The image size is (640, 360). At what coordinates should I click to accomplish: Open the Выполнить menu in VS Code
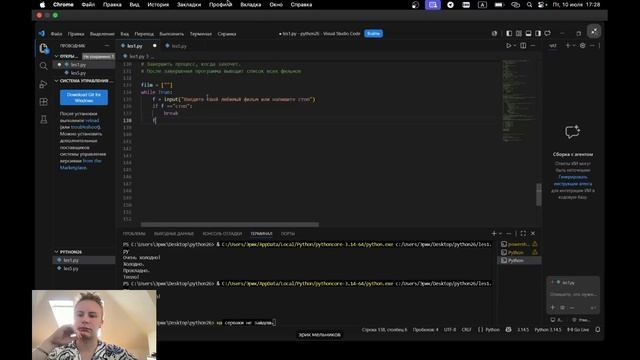pos(171,34)
